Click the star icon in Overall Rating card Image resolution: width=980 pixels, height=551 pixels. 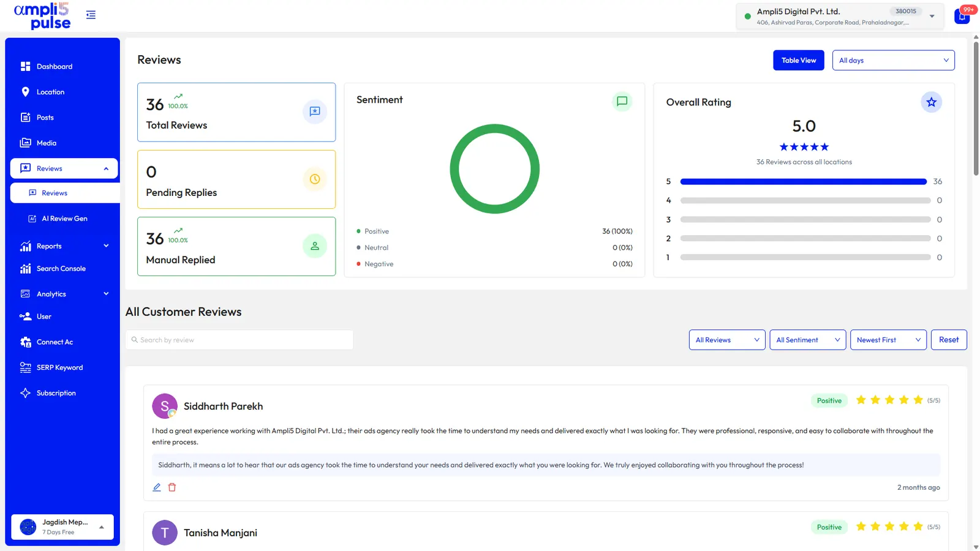[931, 102]
